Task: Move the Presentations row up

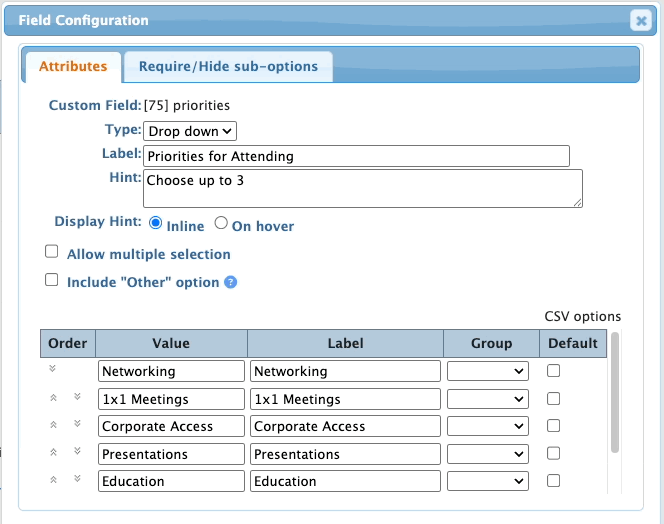Action: coord(53,452)
